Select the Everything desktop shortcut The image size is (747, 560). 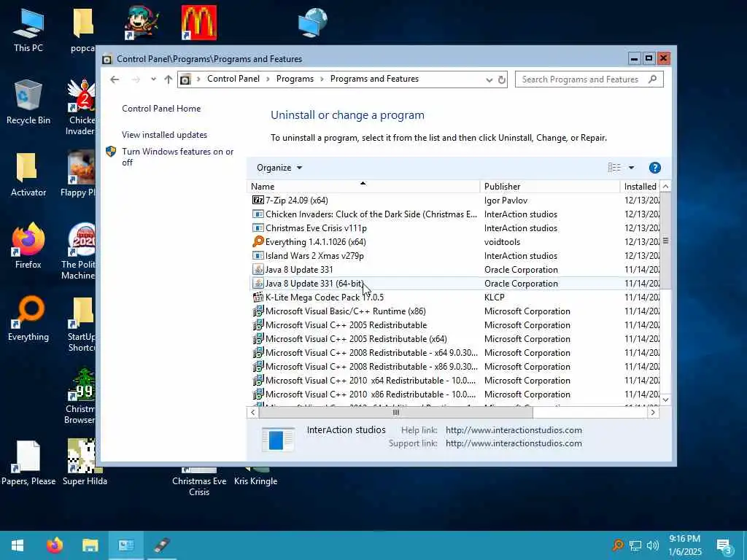[28, 319]
